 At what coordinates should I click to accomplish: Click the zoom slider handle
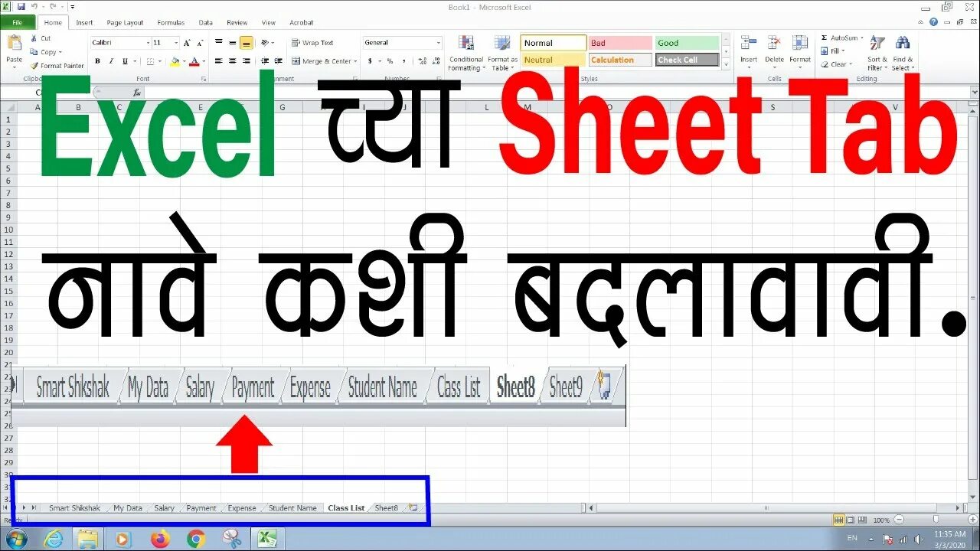[x=935, y=520]
